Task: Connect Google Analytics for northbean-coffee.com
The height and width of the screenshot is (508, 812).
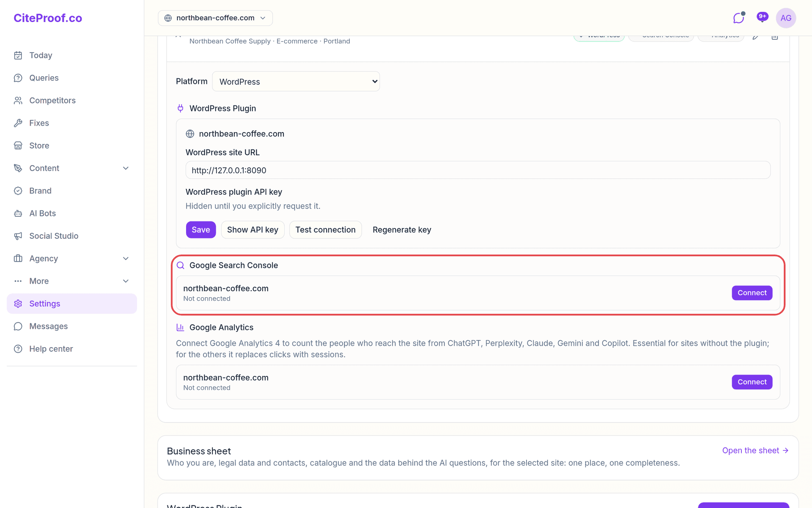Action: tap(752, 382)
